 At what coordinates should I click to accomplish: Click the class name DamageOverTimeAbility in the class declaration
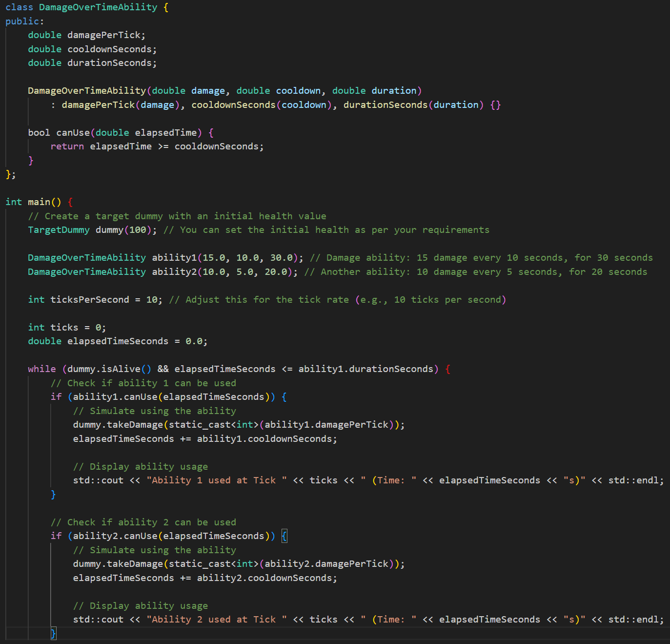98,7
